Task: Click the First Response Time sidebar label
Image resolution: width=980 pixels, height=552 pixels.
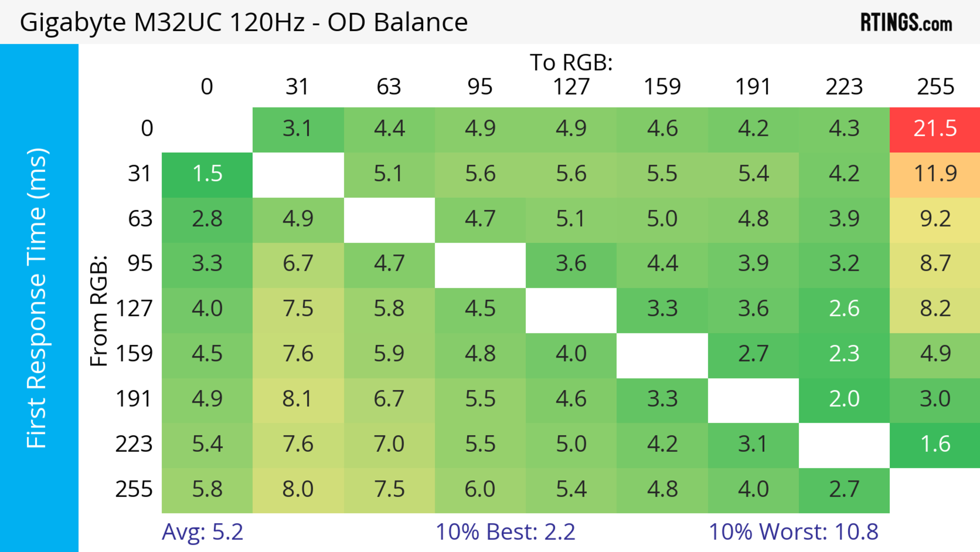Action: coord(37,298)
